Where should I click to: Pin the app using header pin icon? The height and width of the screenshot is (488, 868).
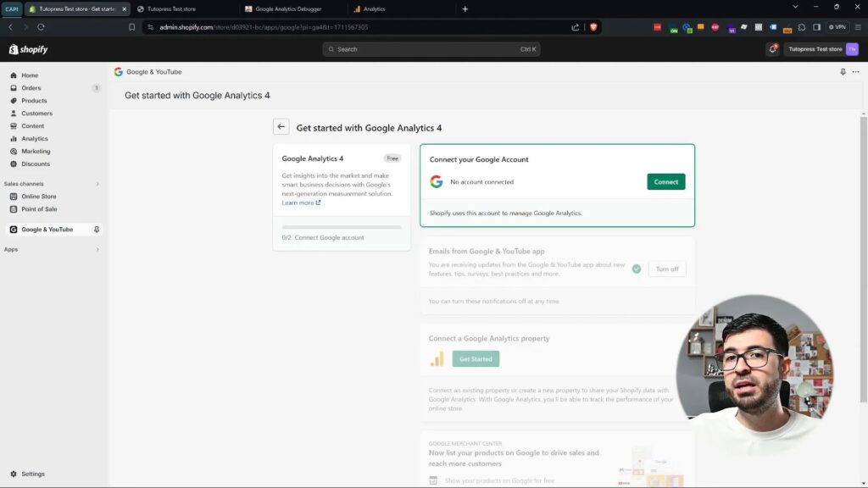tap(843, 72)
